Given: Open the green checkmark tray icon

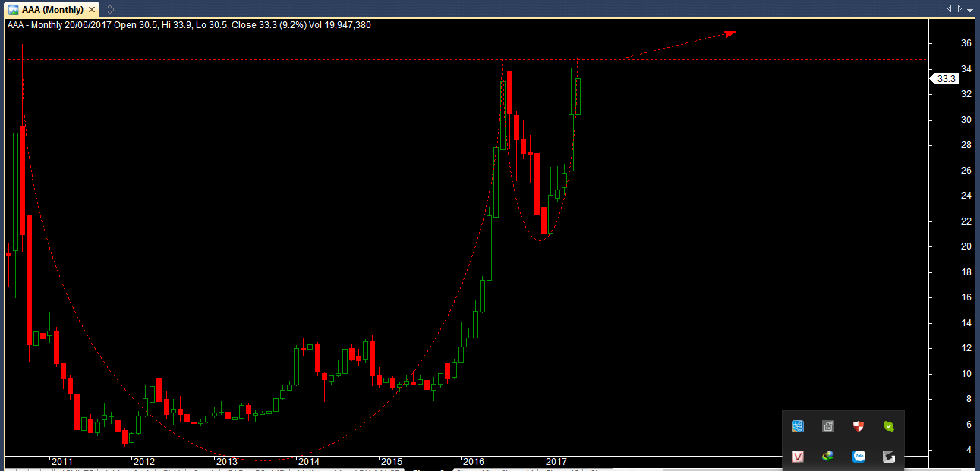Looking at the screenshot, I should pos(889,426).
